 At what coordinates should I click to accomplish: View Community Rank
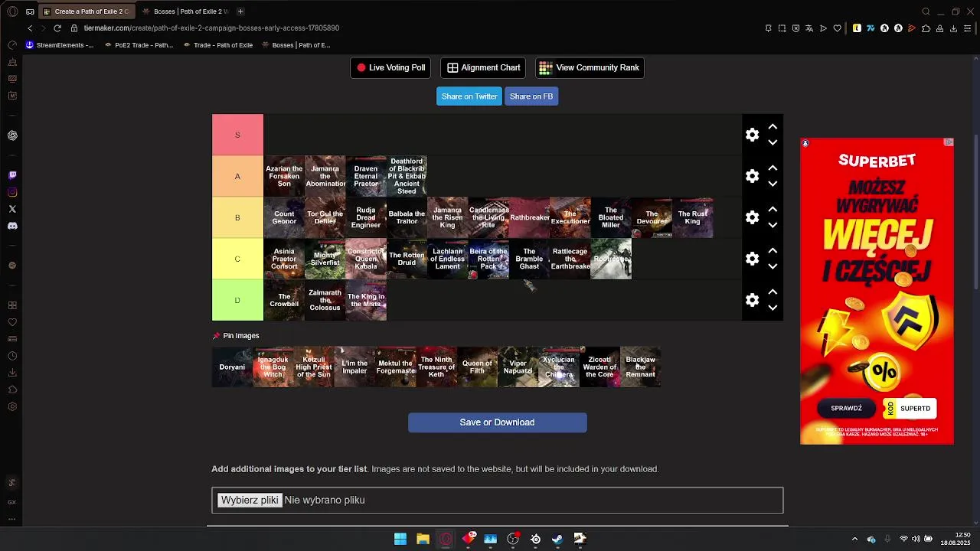tap(589, 67)
